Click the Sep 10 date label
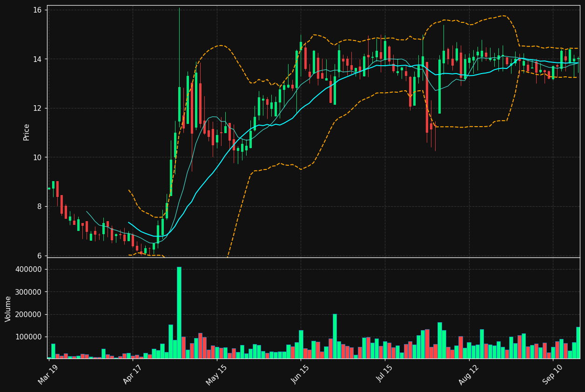 (x=553, y=374)
